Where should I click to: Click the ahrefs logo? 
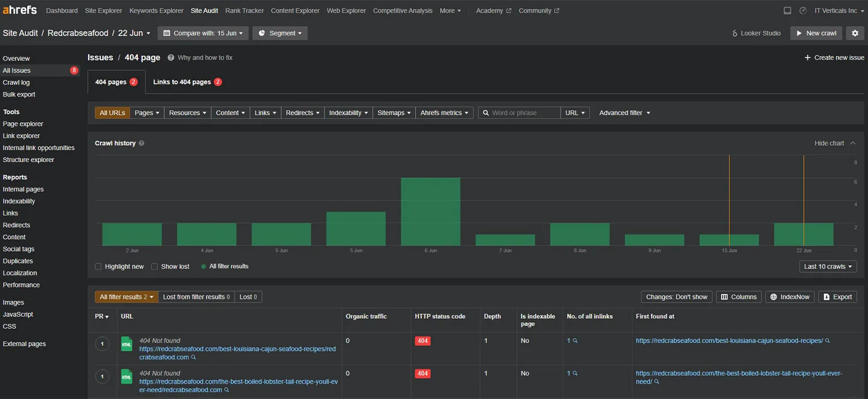[19, 10]
